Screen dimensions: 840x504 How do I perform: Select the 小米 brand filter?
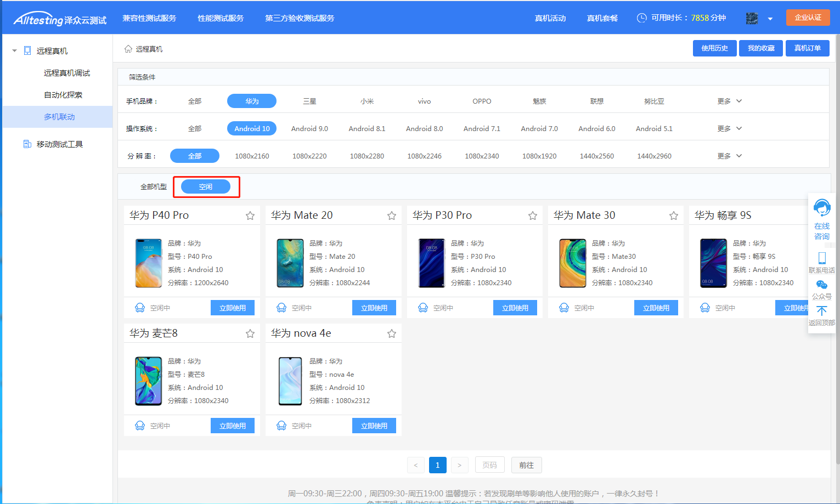367,101
